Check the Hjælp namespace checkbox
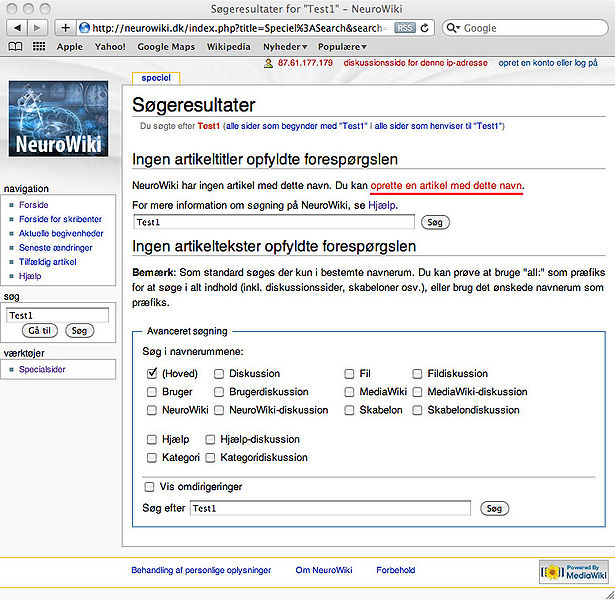This screenshot has height=600, width=615. click(151, 440)
